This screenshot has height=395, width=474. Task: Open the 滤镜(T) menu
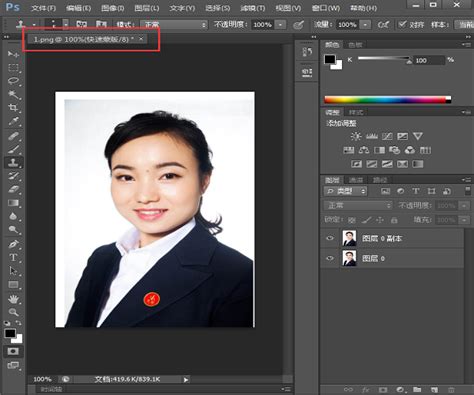pos(253,8)
